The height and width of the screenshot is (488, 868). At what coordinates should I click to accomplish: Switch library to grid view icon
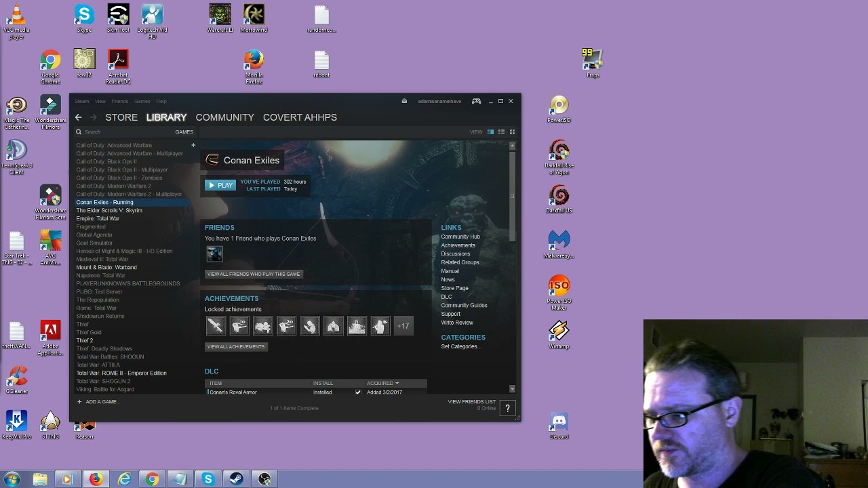[512, 132]
